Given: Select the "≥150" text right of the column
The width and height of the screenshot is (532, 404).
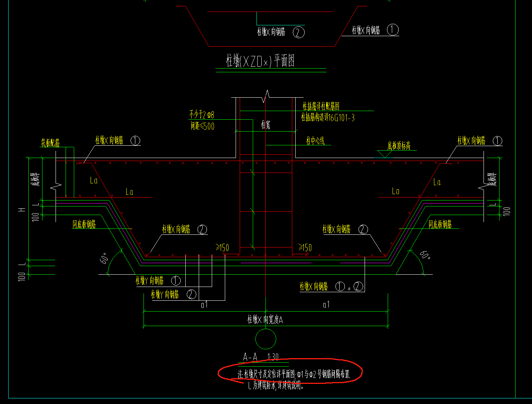Looking at the screenshot, I should (305, 248).
